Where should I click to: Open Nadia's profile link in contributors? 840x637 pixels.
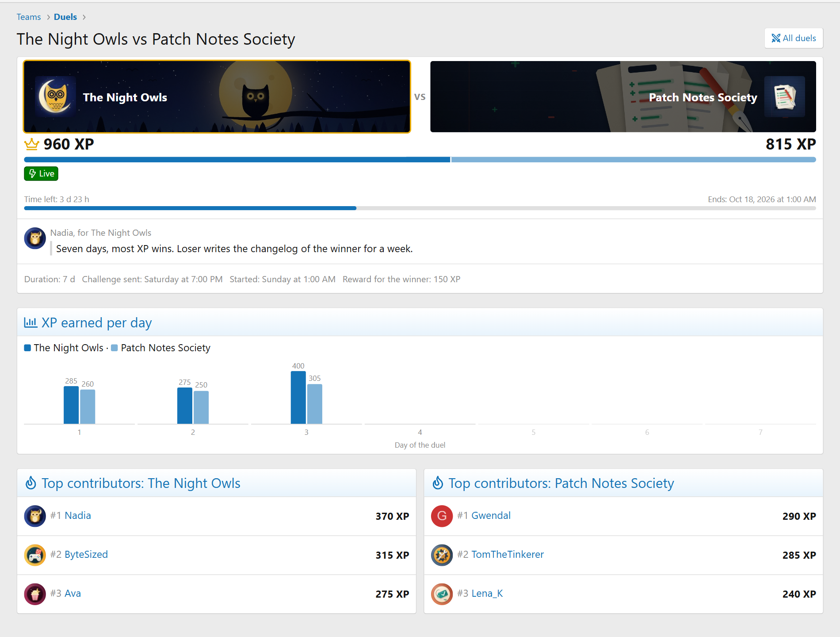(x=78, y=515)
